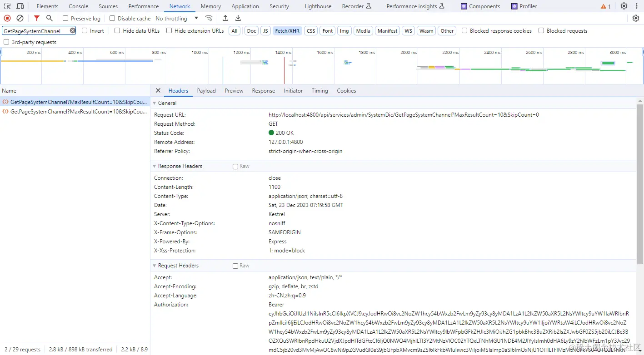Switch to the Elements panel
The width and height of the screenshot is (644, 355).
[x=48, y=6]
